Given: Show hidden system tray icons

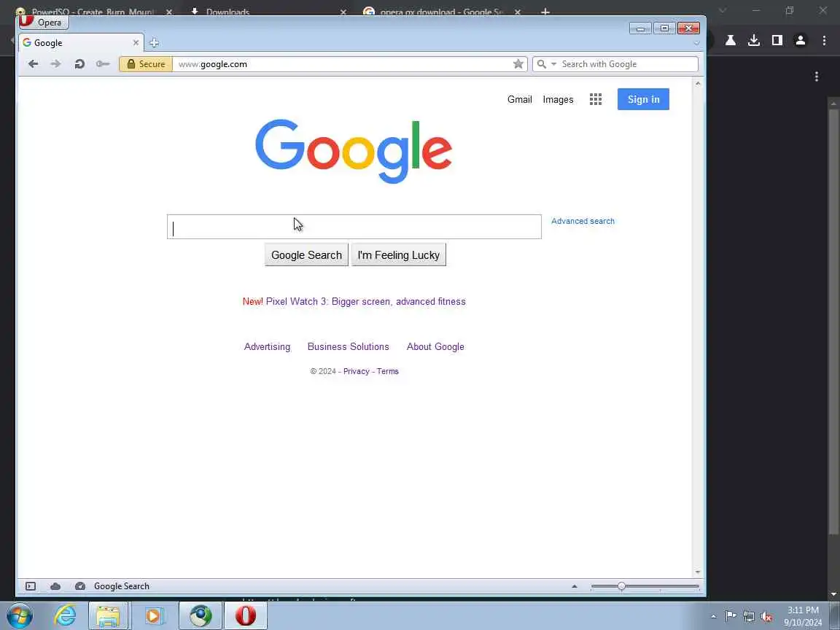Looking at the screenshot, I should click(714, 617).
